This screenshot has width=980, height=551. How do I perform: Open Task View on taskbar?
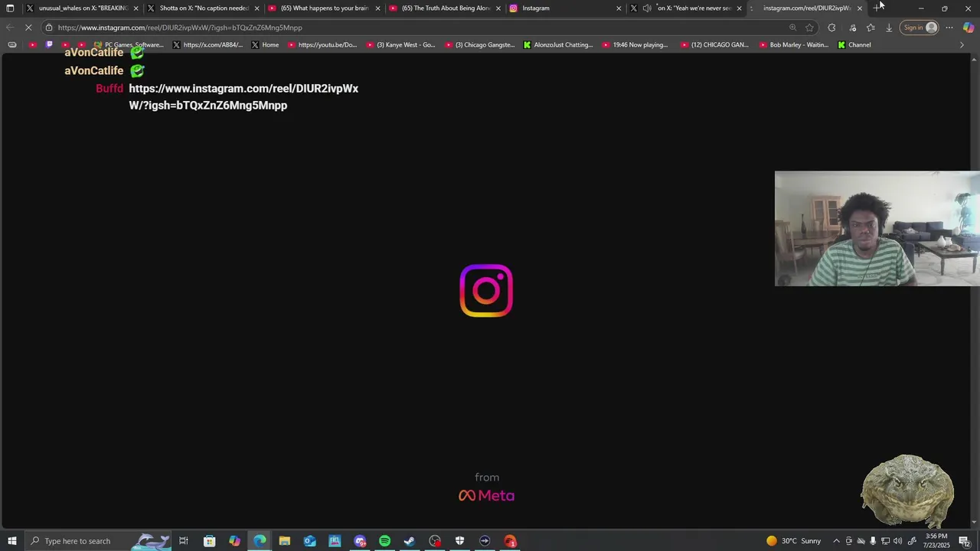pyautogui.click(x=184, y=541)
